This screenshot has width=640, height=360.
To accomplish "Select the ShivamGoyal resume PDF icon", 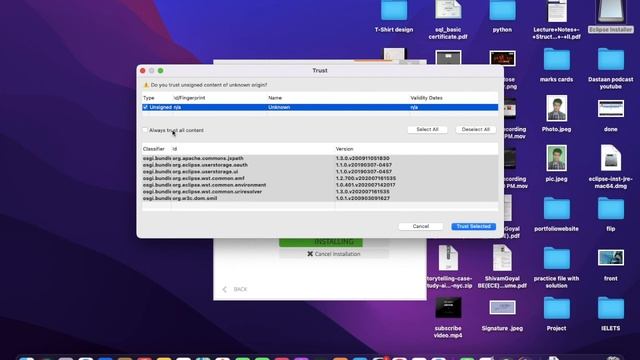I will click(x=502, y=258).
